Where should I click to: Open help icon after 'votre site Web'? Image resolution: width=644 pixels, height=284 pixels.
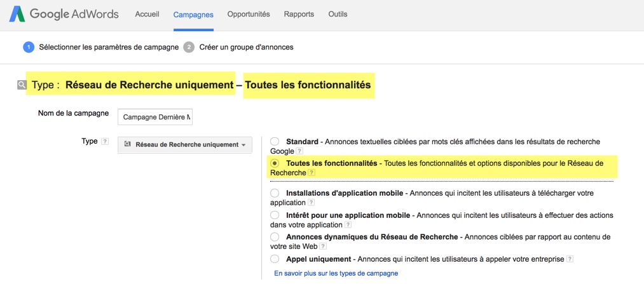point(323,247)
